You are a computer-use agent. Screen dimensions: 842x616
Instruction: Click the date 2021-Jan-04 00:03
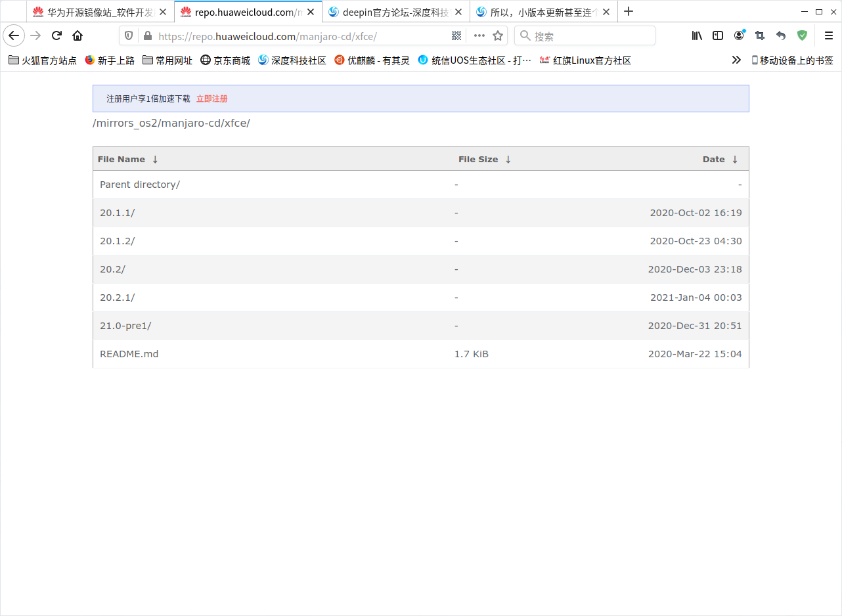pyautogui.click(x=696, y=297)
